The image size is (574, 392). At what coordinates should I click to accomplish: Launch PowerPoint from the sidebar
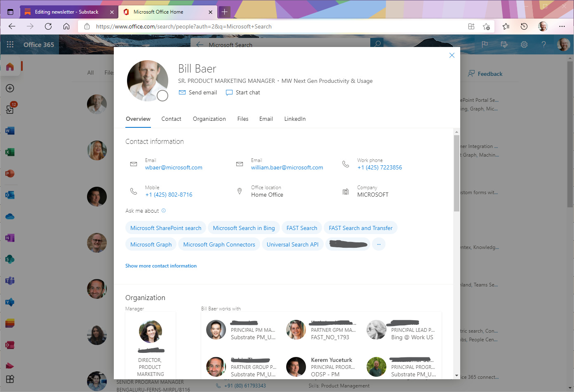click(10, 174)
